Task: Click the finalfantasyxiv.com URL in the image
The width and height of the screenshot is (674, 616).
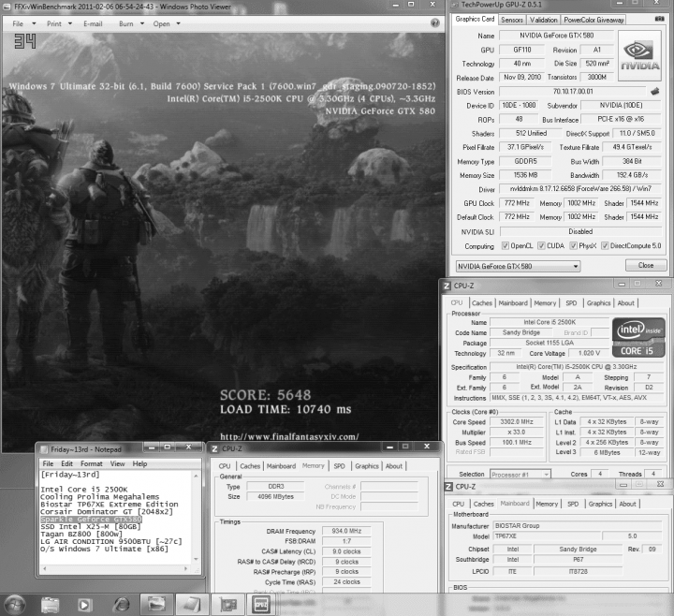Action: 289,437
